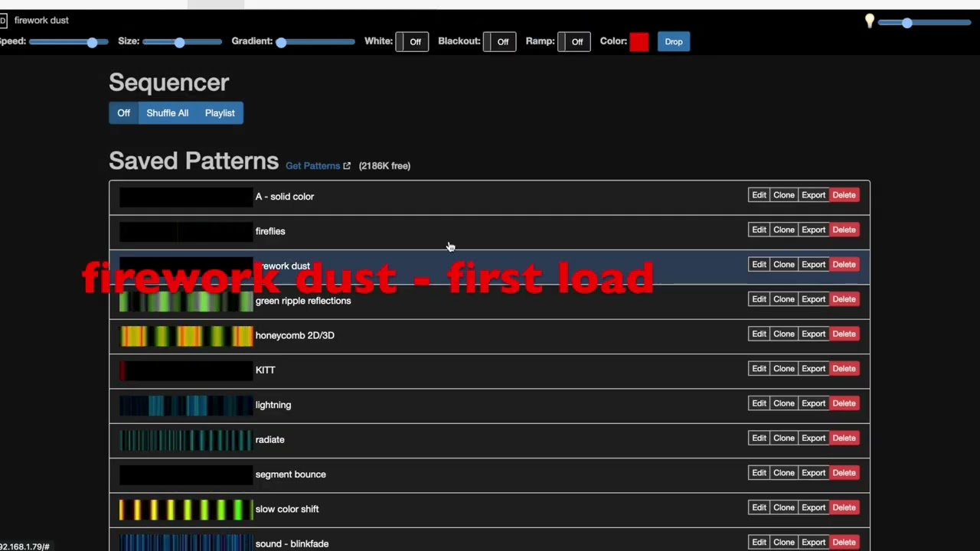Click the lightbulb brightness icon
The width and height of the screenshot is (980, 551).
pos(870,21)
